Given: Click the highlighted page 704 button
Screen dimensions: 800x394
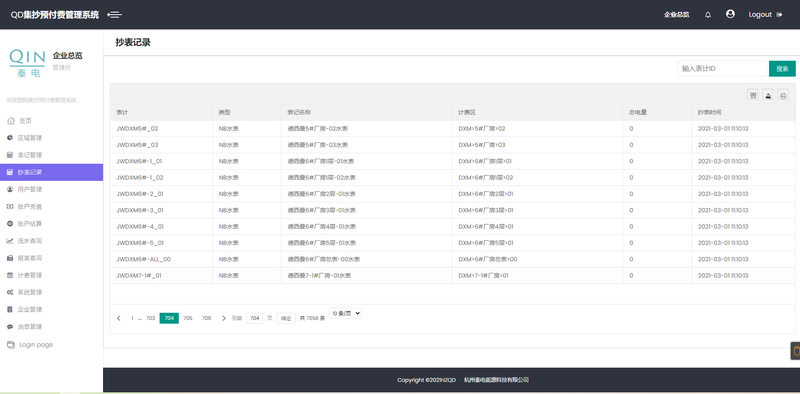Looking at the screenshot, I should coord(169,318).
